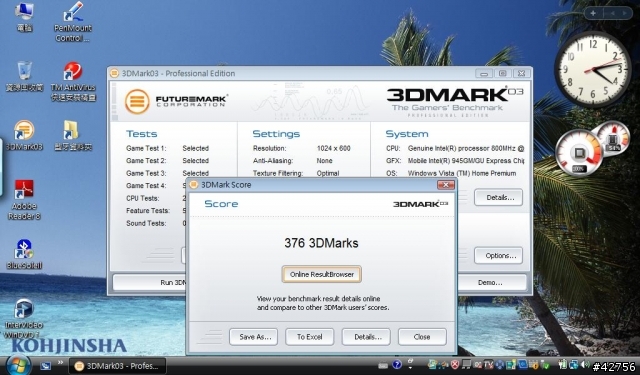Click 'Optimal' texture filtering value

coord(328,173)
